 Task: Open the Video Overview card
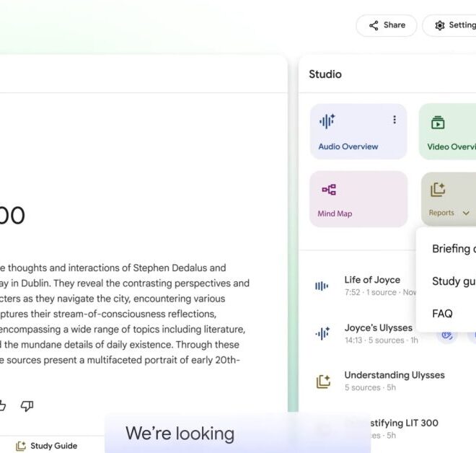coord(447,131)
